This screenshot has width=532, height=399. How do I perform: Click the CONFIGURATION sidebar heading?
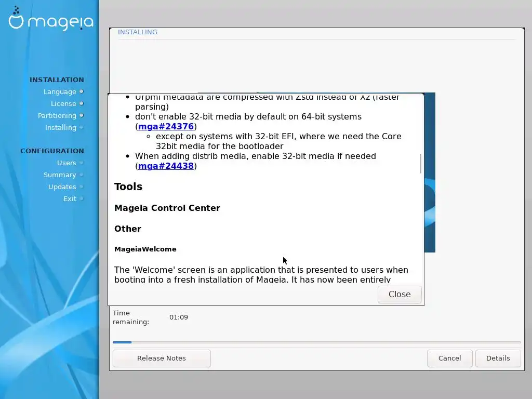click(52, 151)
